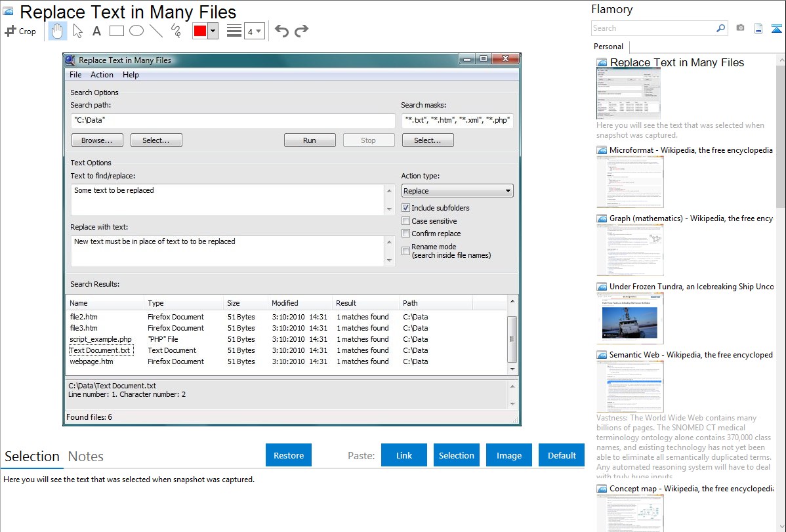Screen dimensions: 786x532
Task: Expand the line width dropdown showing 4
Action: click(x=255, y=31)
